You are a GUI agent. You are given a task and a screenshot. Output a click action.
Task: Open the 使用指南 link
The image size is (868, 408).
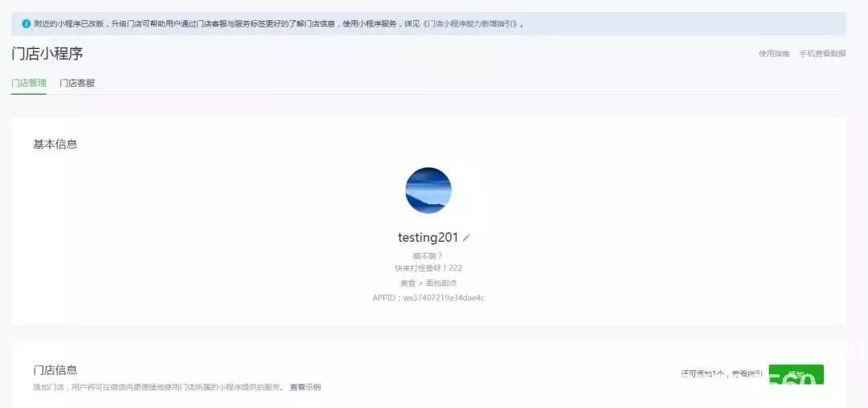point(774,54)
